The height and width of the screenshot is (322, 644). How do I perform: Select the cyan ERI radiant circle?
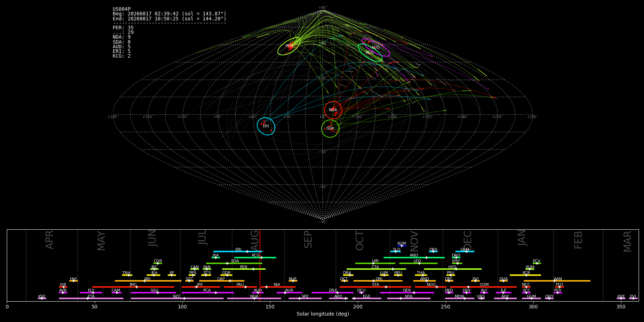coord(266,126)
